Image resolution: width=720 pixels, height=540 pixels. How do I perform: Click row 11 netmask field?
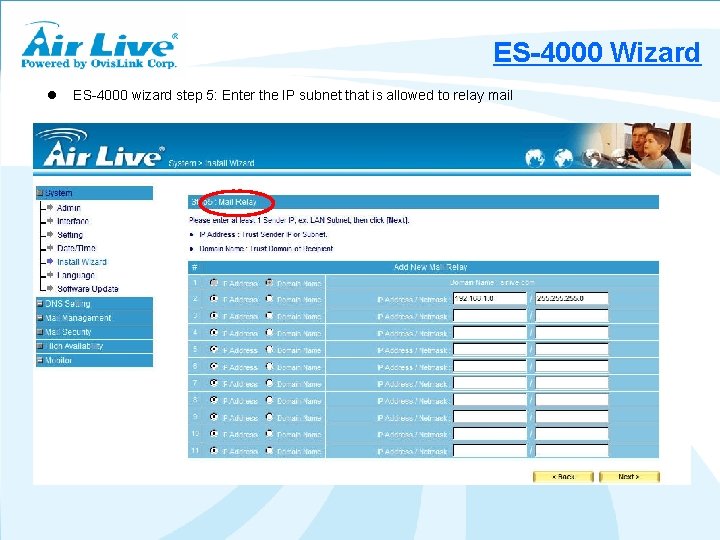(572, 451)
